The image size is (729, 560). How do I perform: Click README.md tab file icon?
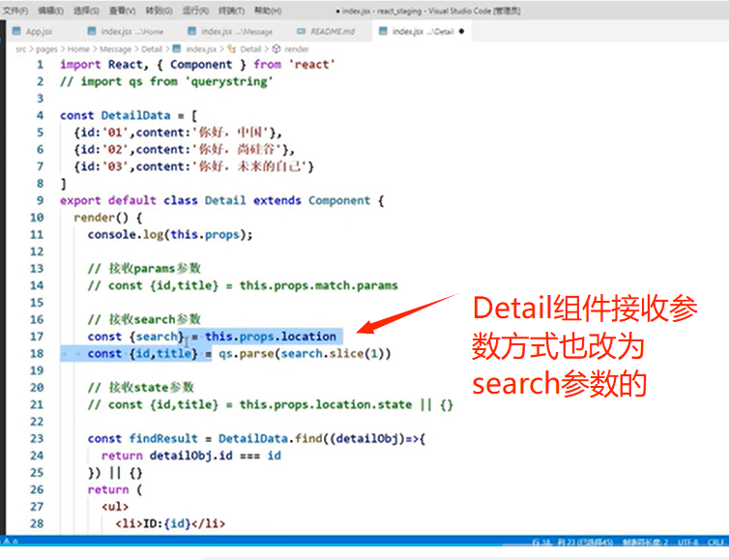[302, 31]
